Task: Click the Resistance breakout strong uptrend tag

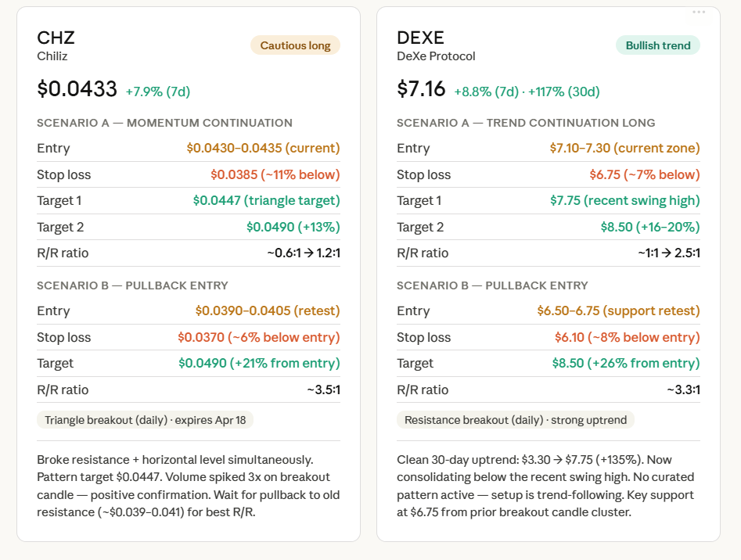Action: coord(515,420)
